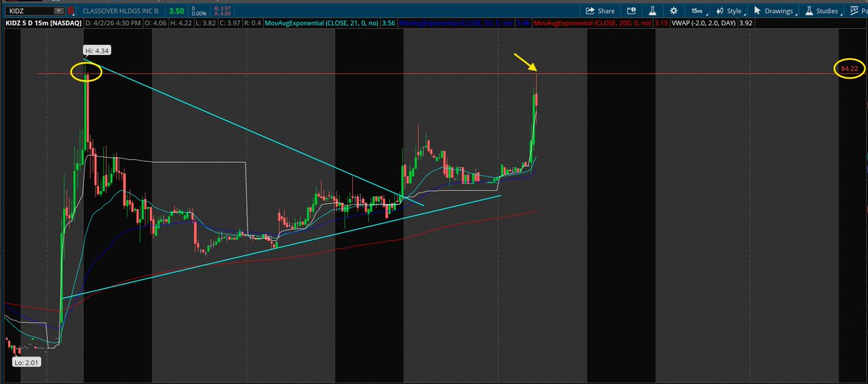Click the flask icon beside the gear
The image size is (868, 384).
[x=652, y=11]
